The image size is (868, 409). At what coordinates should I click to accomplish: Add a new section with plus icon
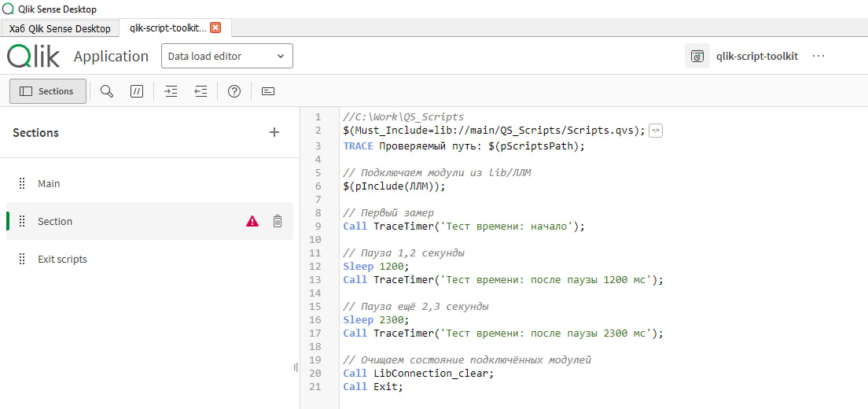(274, 132)
